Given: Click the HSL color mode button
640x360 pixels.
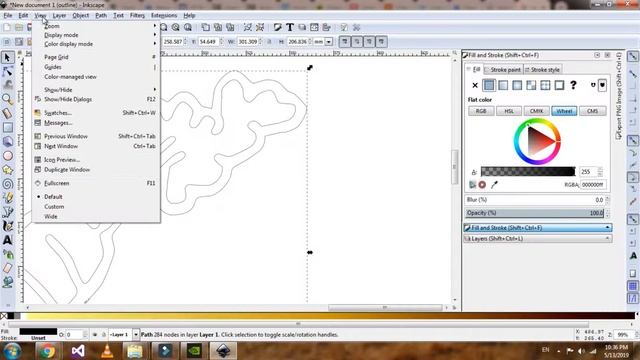Looking at the screenshot, I should coord(509,111).
